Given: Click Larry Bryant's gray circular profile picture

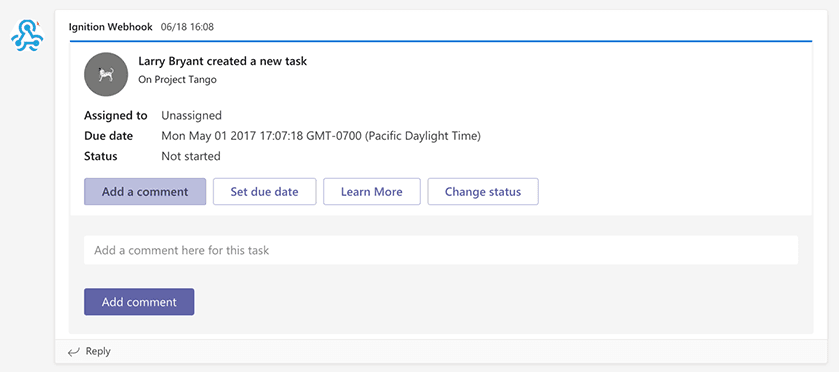Looking at the screenshot, I should tap(106, 74).
